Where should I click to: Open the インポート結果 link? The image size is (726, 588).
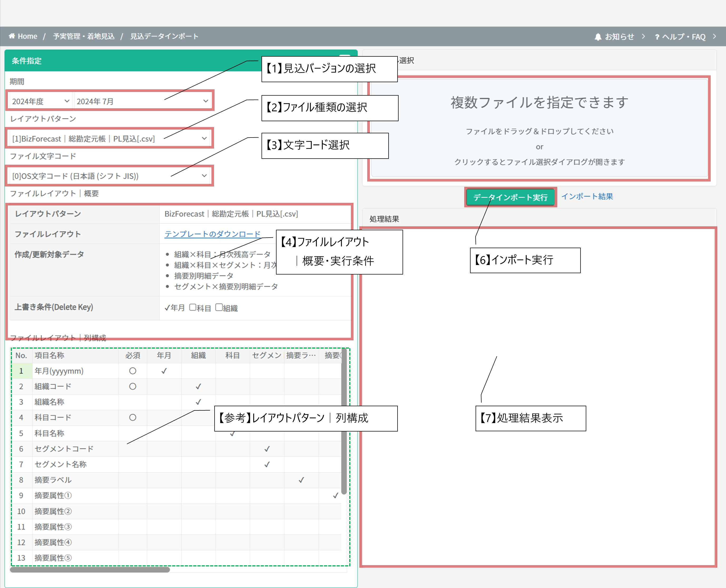(x=587, y=197)
